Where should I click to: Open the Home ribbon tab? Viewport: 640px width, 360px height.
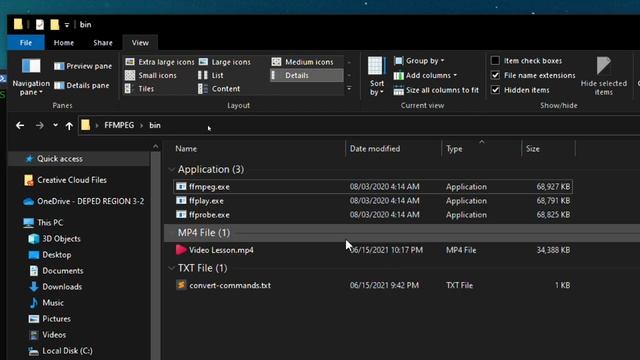64,42
